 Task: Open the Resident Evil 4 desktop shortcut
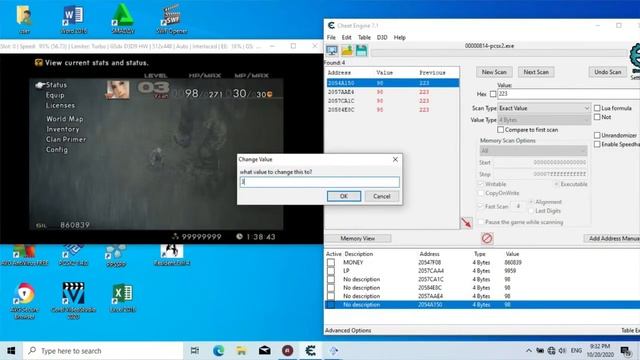(x=172, y=256)
